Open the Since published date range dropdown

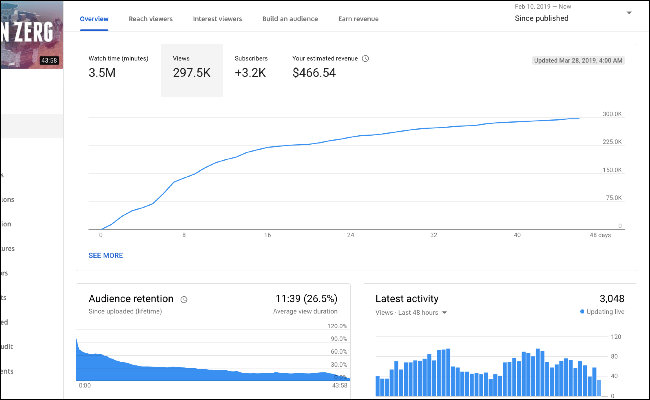tap(573, 13)
